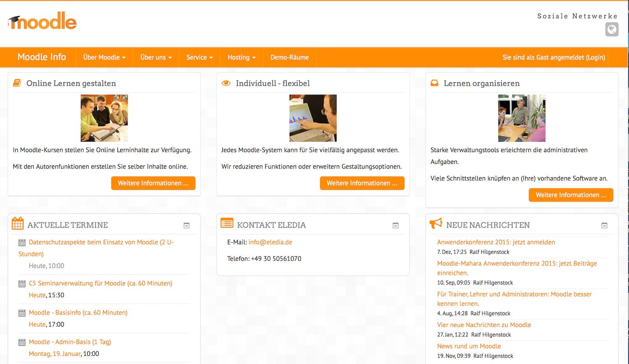The image size is (629, 364).
Task: Click the megaphone icon in Neue Nachrichten header
Action: tap(436, 223)
